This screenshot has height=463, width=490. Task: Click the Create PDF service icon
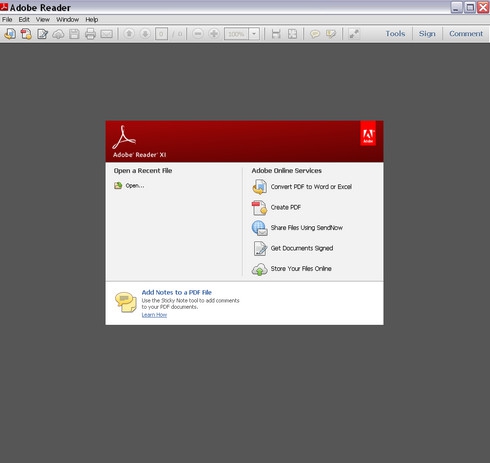click(259, 208)
